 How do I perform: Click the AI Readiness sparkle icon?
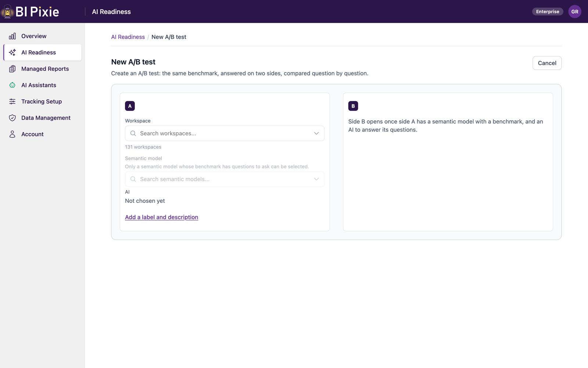pyautogui.click(x=12, y=52)
